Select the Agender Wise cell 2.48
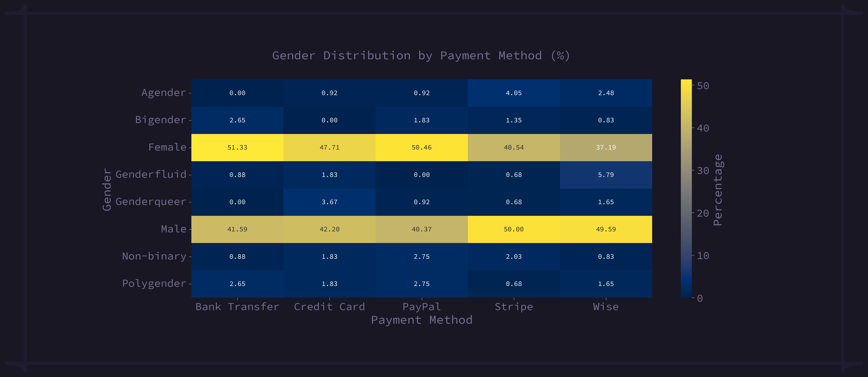 606,93
